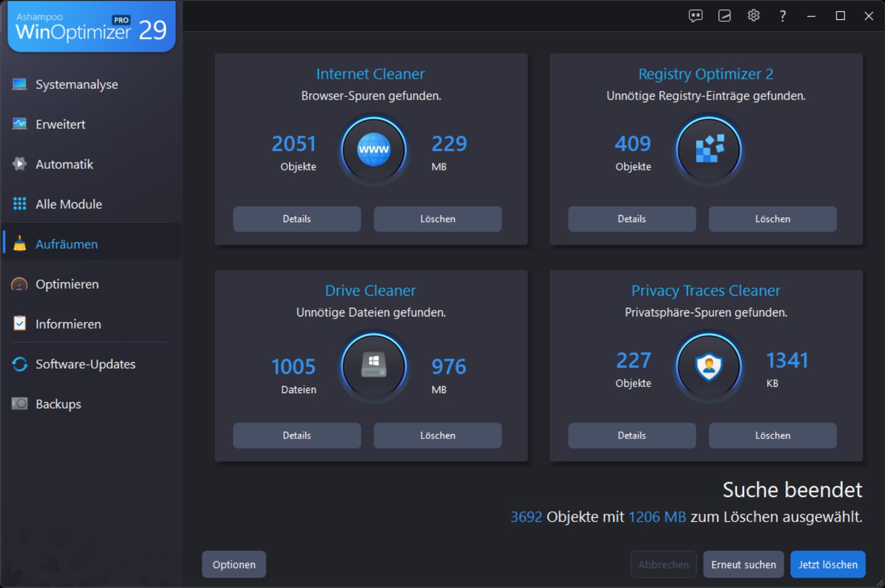
Task: Open Details for Internet Cleaner
Action: [x=297, y=219]
